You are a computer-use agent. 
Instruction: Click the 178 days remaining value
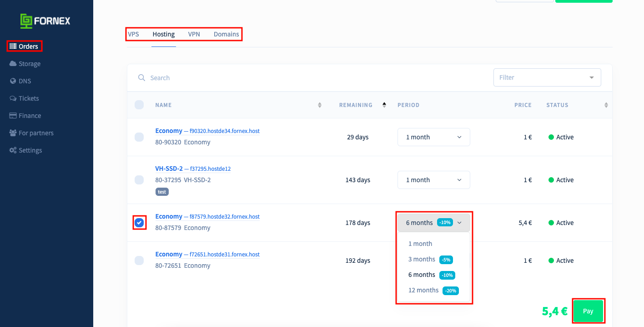357,223
